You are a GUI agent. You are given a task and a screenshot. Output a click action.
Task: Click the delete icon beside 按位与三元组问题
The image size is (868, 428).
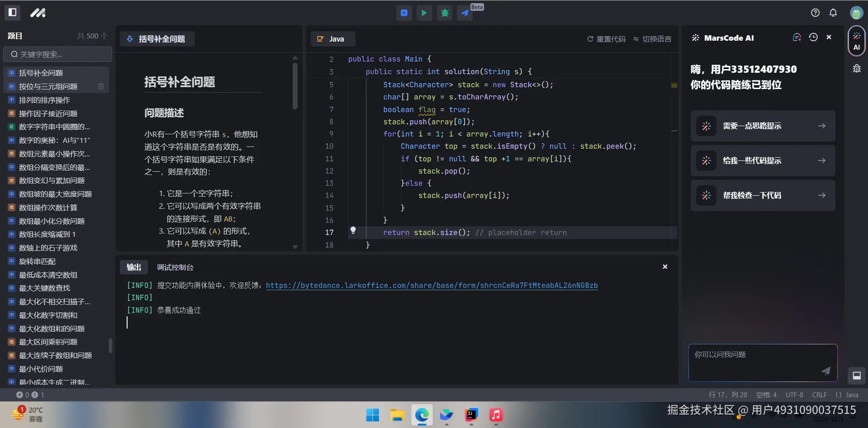click(x=101, y=86)
